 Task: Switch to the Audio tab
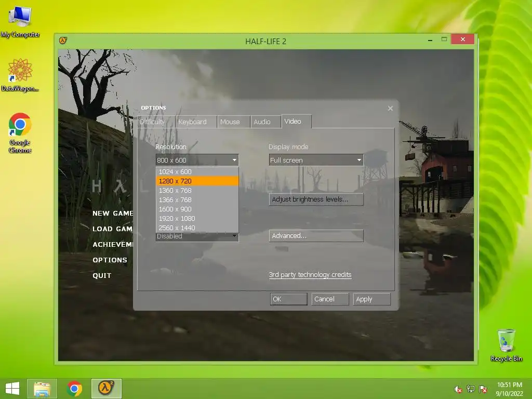[x=265, y=122]
